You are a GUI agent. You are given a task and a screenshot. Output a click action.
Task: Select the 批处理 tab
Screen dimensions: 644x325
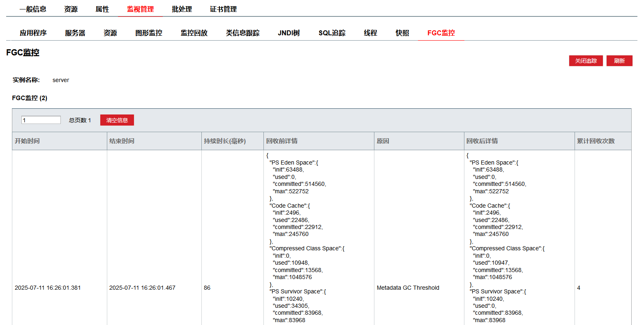[182, 9]
